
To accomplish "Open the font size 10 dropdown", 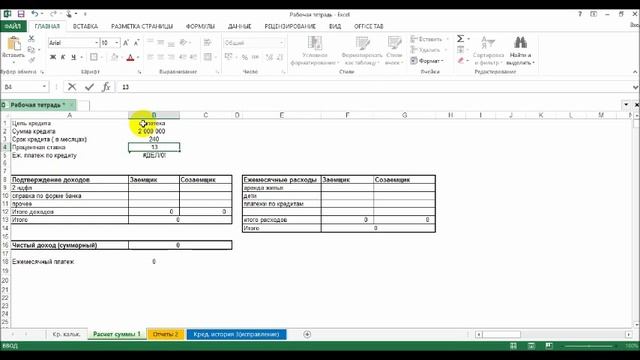I will [x=117, y=43].
